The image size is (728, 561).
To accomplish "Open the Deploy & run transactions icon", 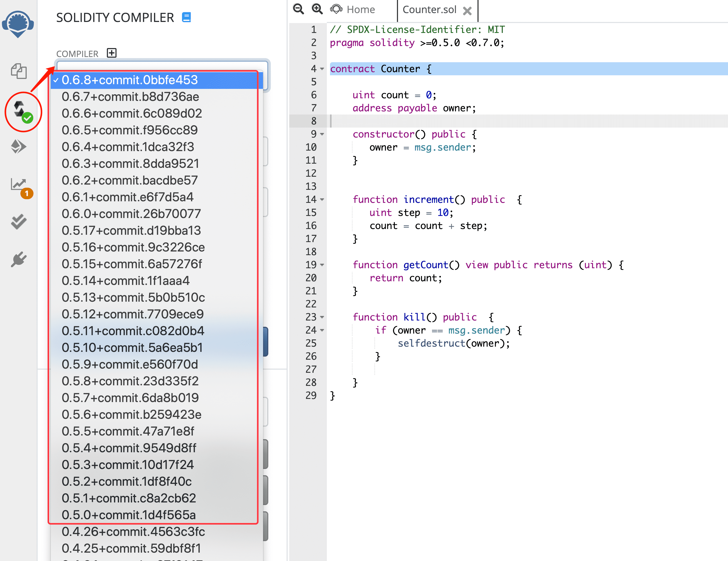I will (x=19, y=147).
